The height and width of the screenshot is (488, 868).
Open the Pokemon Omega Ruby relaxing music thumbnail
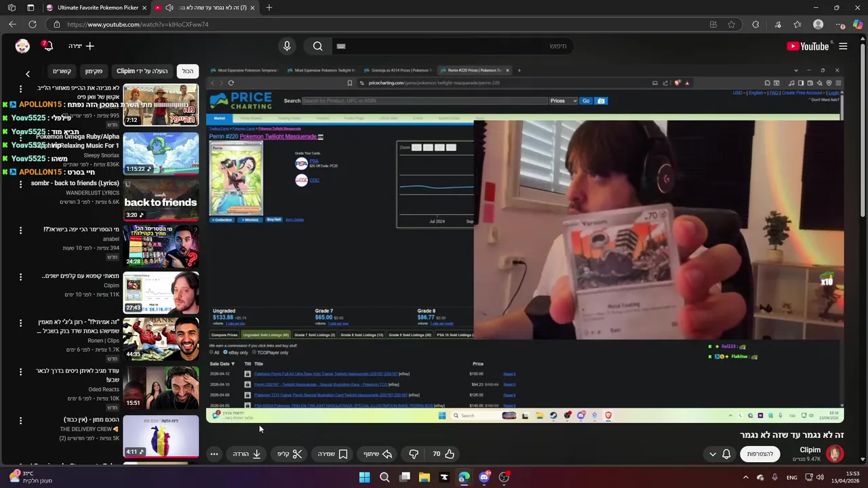[x=161, y=152]
